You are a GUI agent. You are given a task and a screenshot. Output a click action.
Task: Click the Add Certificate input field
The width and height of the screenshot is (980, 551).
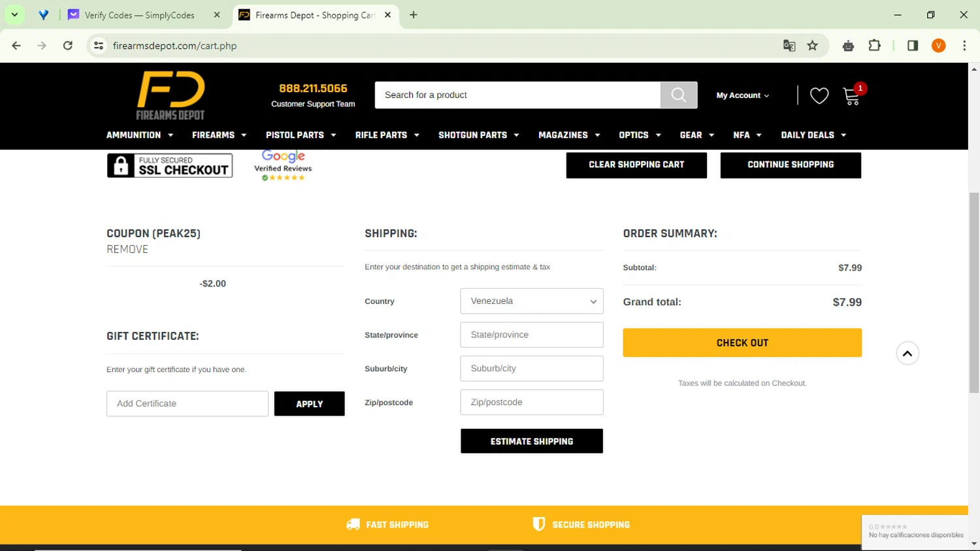point(188,404)
